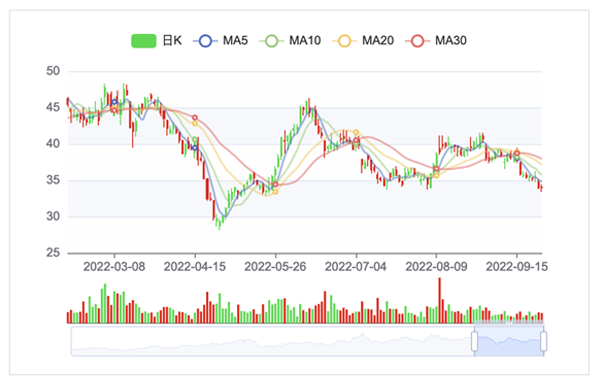601x382 pixels.
Task: Click the yellow MA20 circle icon
Action: 345,41
